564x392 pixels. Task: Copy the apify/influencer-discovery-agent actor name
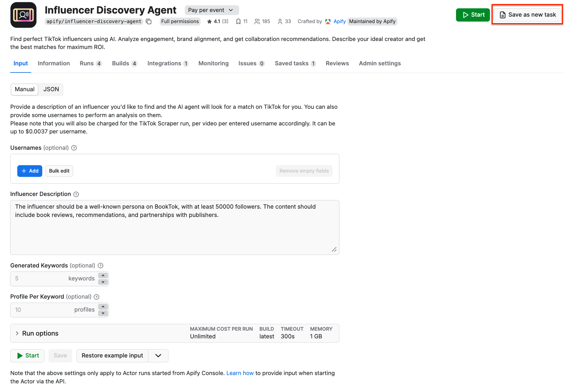click(149, 22)
